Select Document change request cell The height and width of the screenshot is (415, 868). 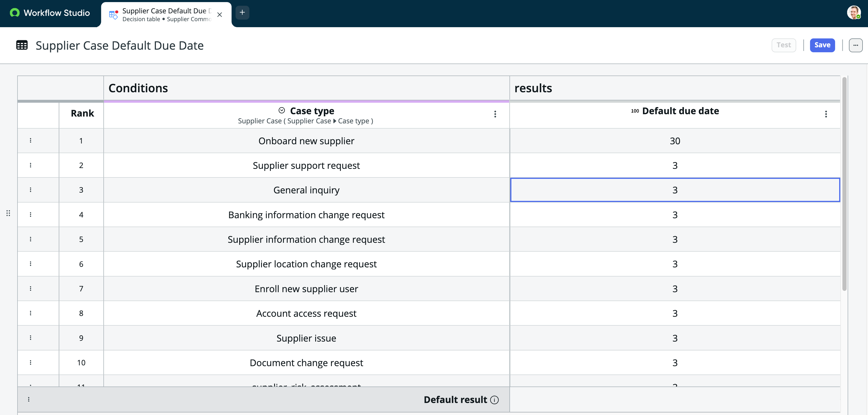(306, 363)
